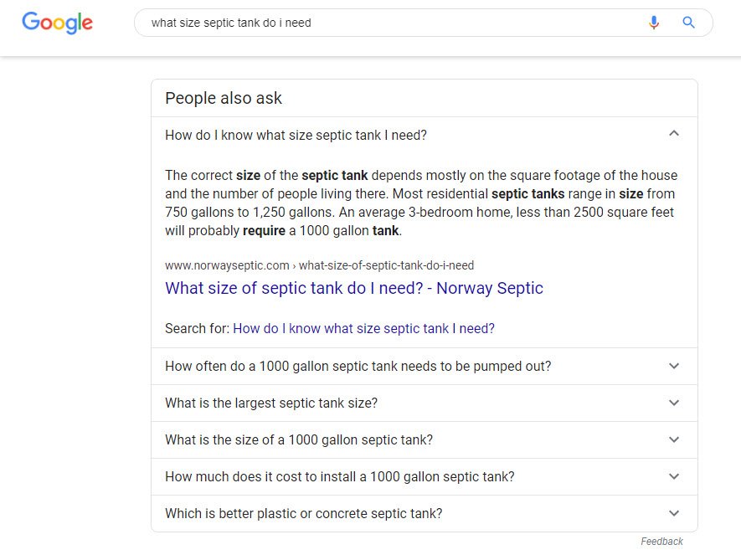The image size is (741, 560).
Task: Expand 'size of a 1000 gallon septic tank' chevron
Action: [x=674, y=439]
